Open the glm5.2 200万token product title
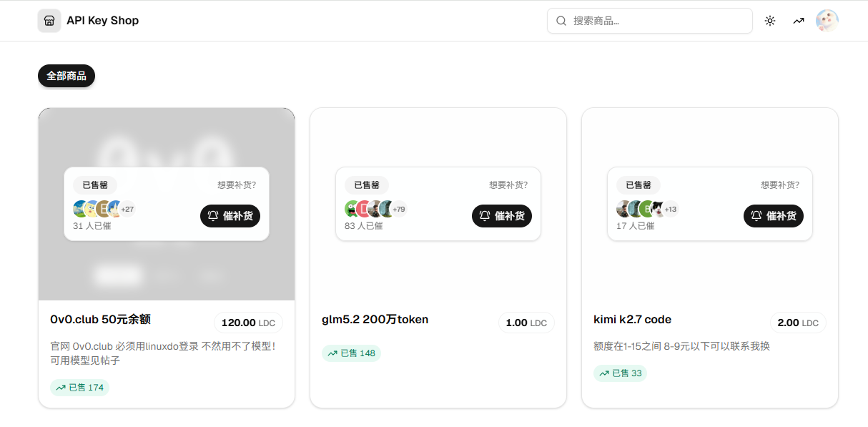This screenshot has width=868, height=427. [x=375, y=320]
